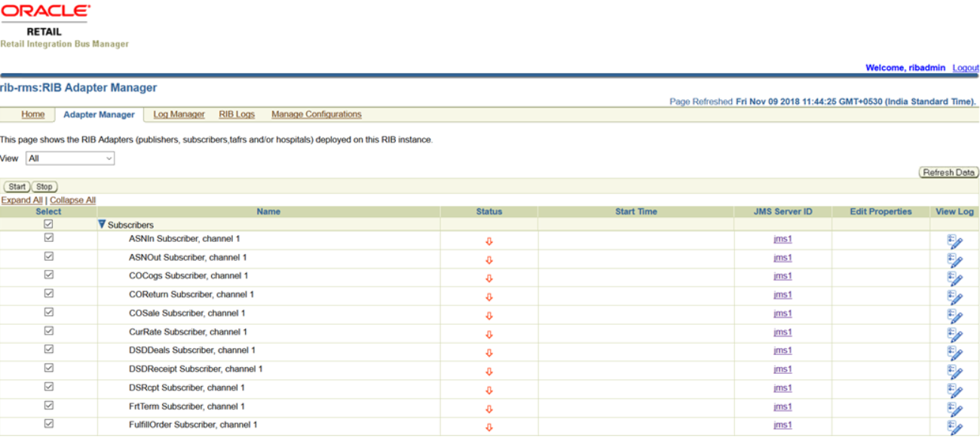Image resolution: width=980 pixels, height=438 pixels.
Task: Open the View dropdown showing All
Action: 70,158
